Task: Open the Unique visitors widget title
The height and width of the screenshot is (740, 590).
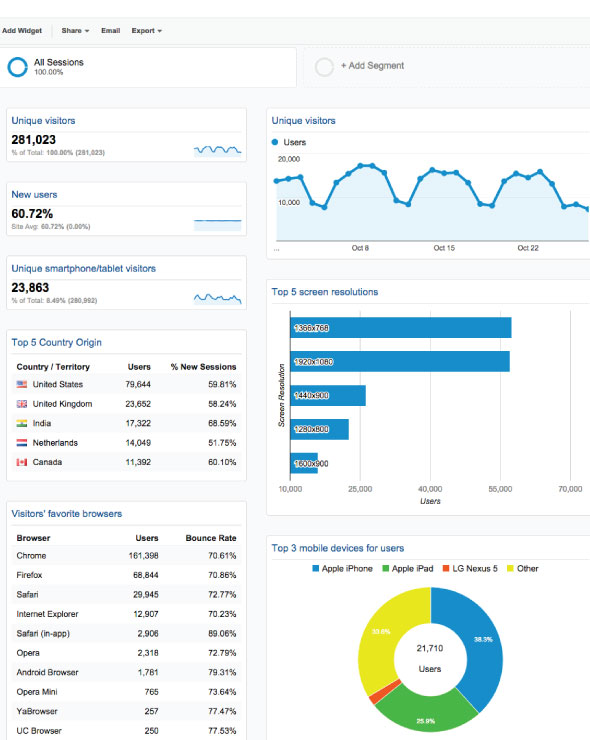Action: pyautogui.click(x=43, y=121)
